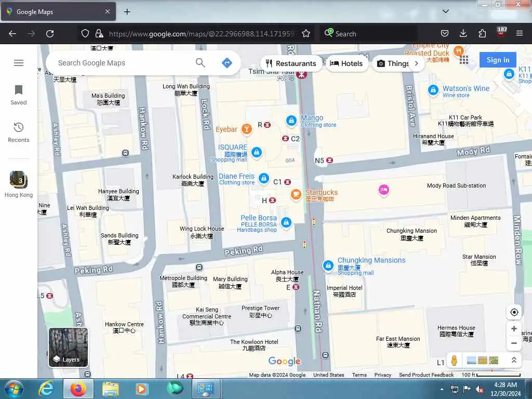This screenshot has width=532, height=399.
Task: Expand the imagery strip with double chevron
Action: pos(514,361)
